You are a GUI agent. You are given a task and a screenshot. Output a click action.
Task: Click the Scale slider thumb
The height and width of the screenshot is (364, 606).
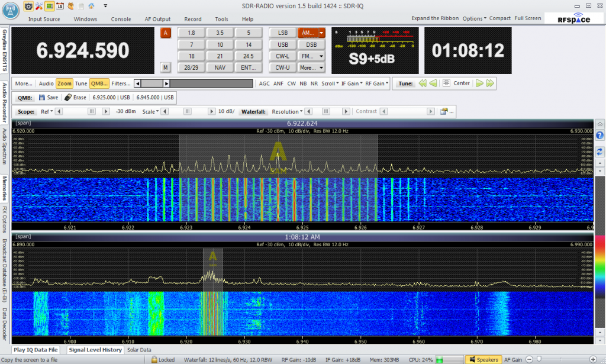tap(187, 111)
